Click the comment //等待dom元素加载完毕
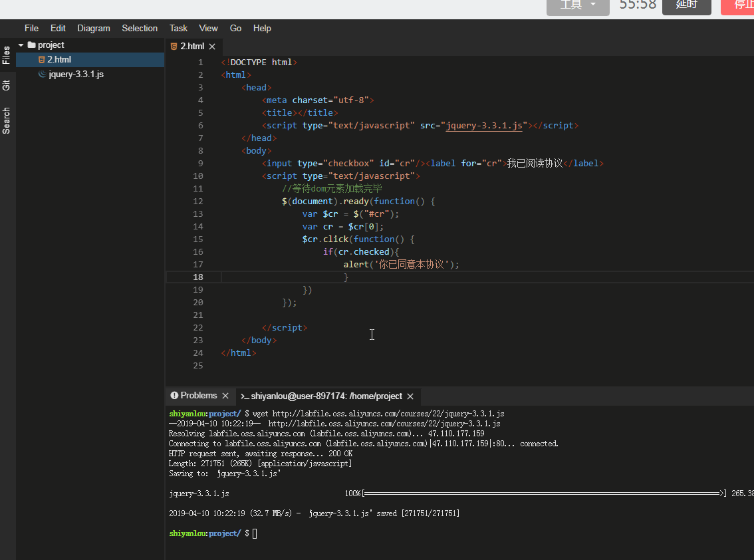This screenshot has width=754, height=560. [x=332, y=189]
